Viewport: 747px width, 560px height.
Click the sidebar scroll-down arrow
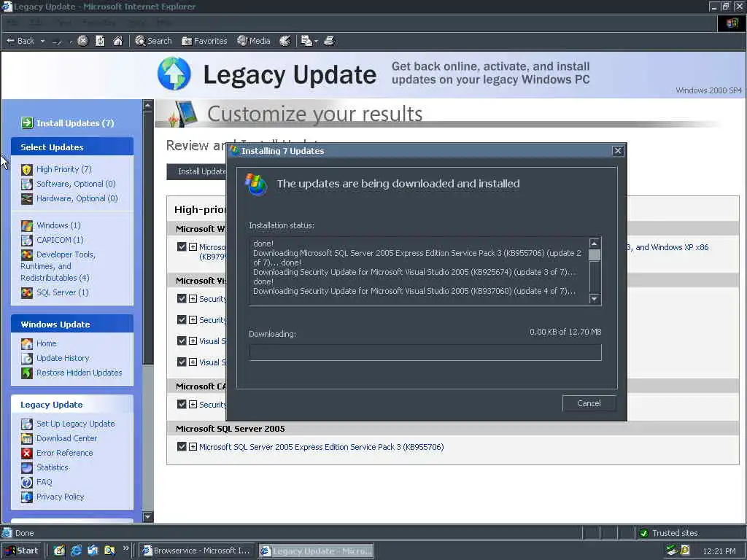point(147,516)
